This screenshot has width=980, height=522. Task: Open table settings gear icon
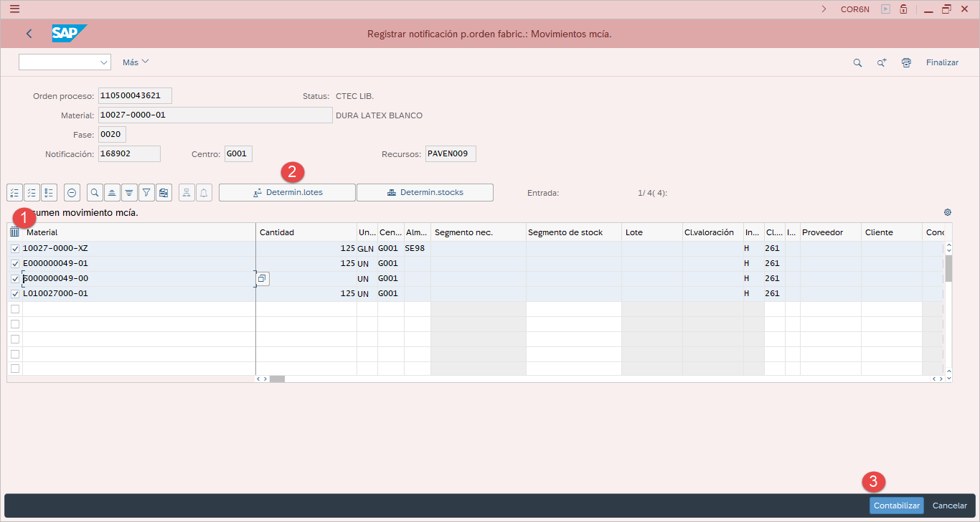[948, 212]
